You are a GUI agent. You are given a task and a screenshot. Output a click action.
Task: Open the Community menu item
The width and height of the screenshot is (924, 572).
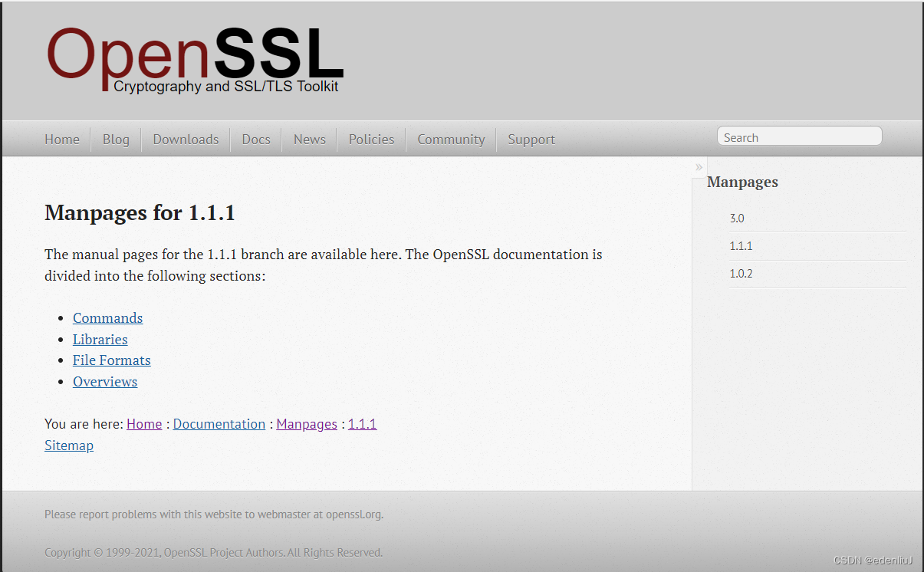(451, 140)
